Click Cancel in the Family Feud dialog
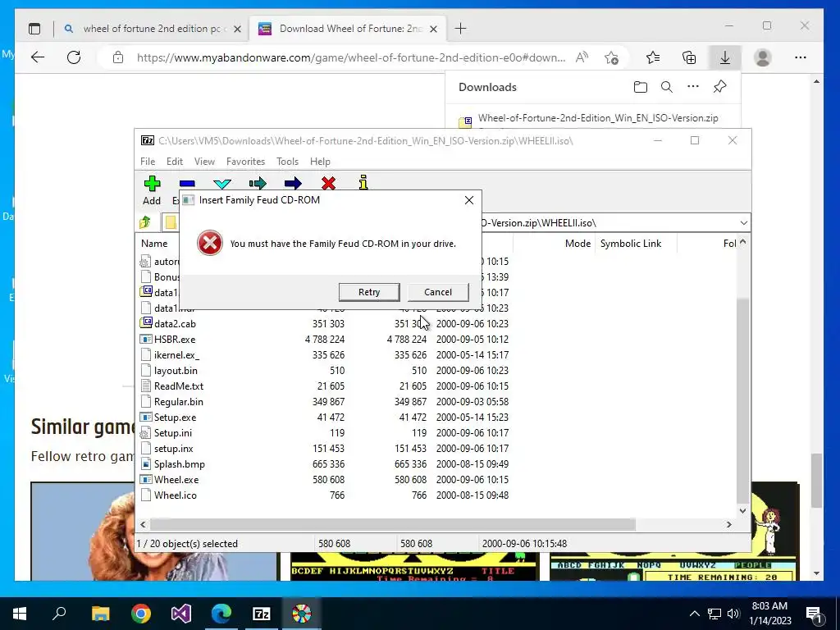This screenshot has height=630, width=840. coord(438,292)
